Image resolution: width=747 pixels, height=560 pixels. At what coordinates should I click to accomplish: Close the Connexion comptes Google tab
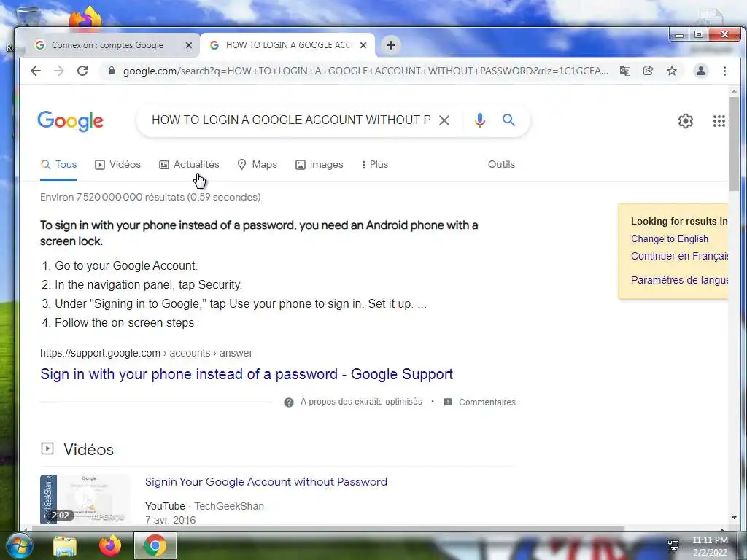point(189,45)
